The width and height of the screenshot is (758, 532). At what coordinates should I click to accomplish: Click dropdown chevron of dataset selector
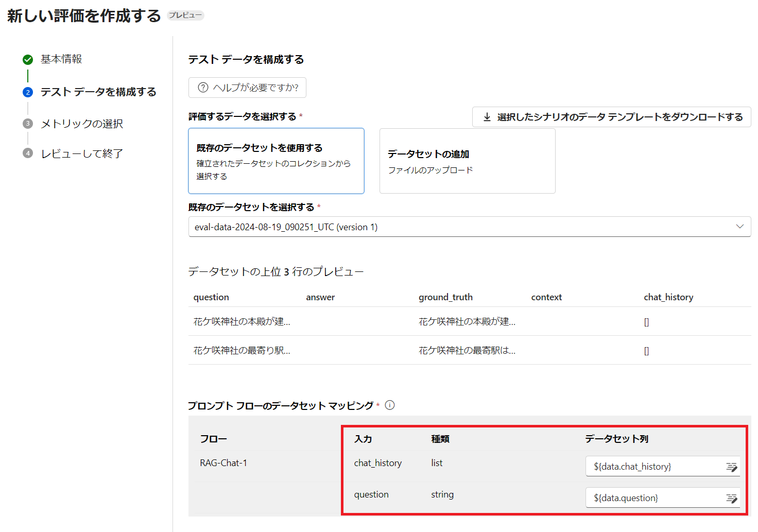click(740, 227)
